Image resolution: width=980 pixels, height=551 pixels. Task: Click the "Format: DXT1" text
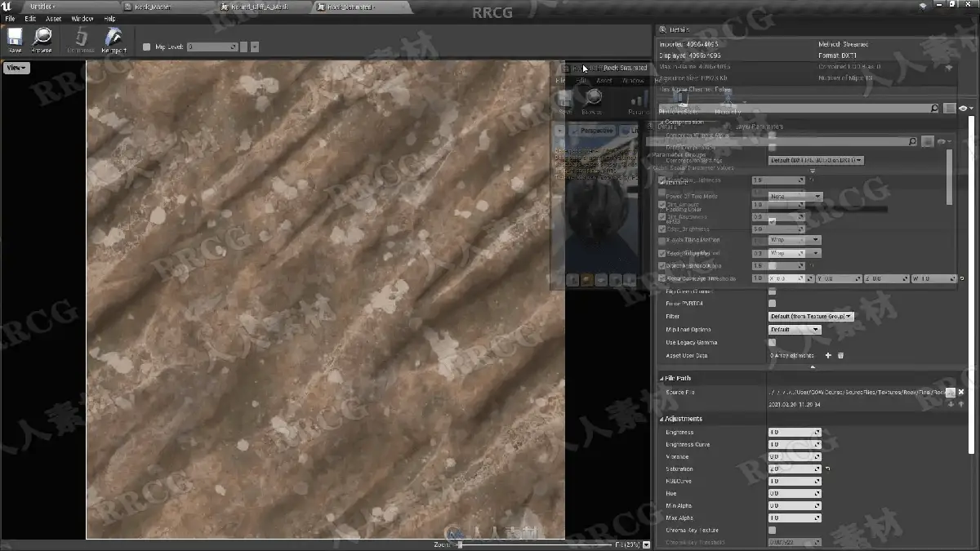839,56
